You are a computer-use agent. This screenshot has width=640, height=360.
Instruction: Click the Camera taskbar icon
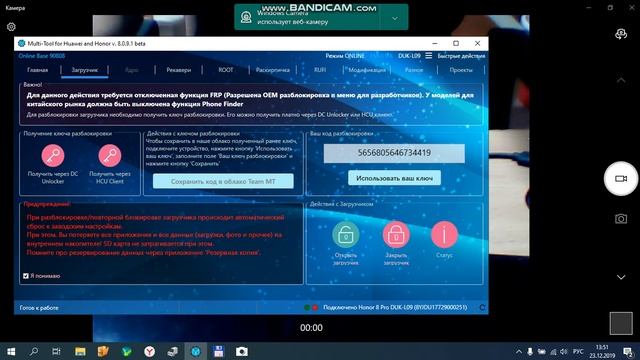[242, 351]
